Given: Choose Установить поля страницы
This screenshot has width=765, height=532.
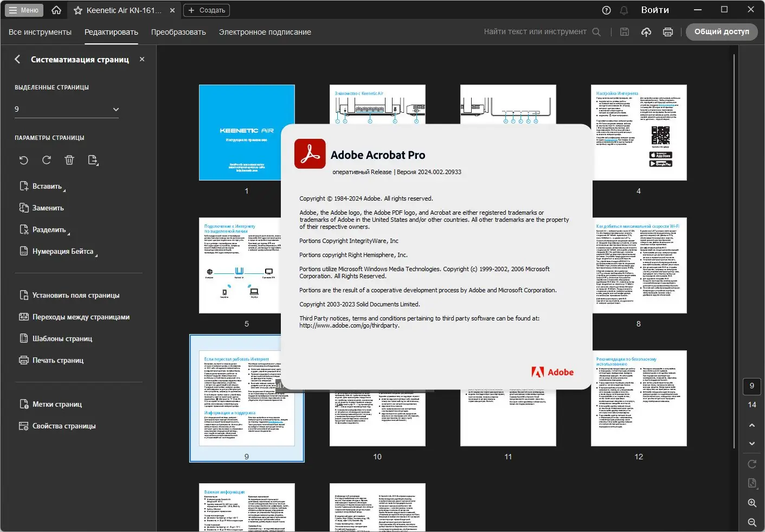Looking at the screenshot, I should click(x=69, y=295).
